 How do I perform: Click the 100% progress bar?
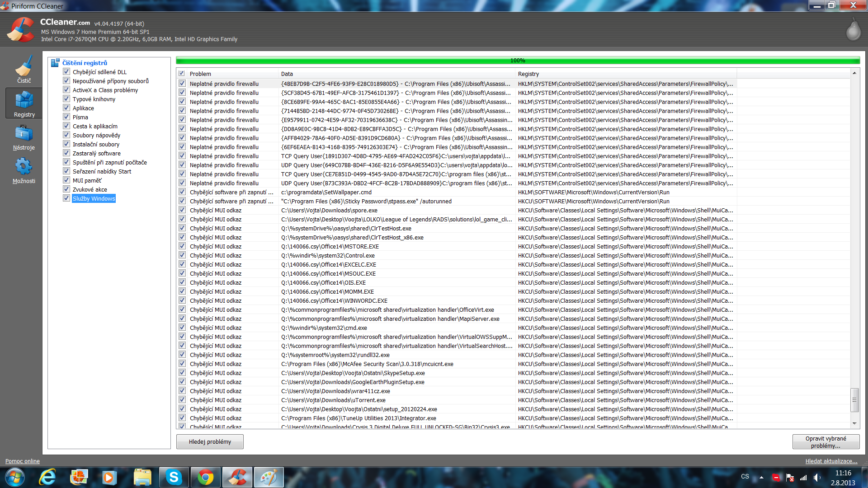tap(518, 61)
